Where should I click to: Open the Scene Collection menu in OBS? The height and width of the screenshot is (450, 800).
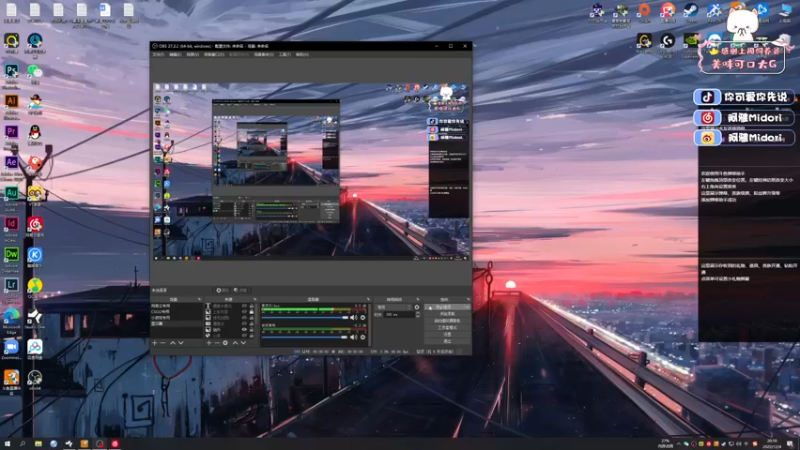pos(264,54)
